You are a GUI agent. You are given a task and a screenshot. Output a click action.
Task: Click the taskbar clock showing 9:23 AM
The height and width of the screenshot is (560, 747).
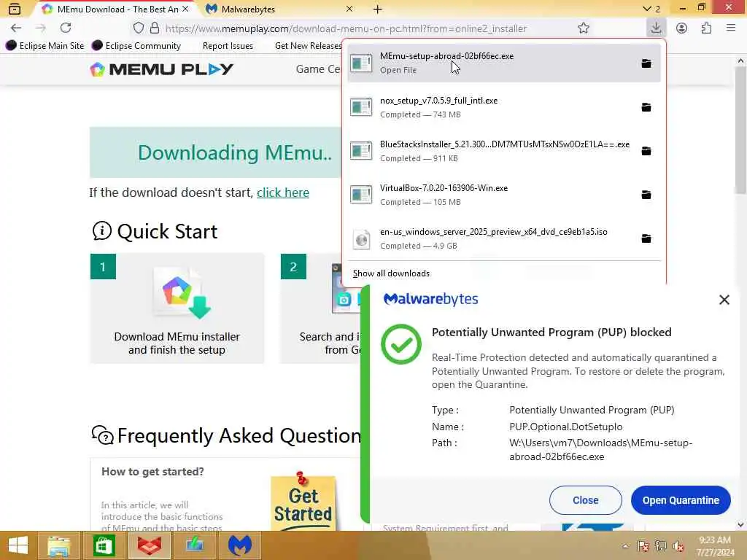[715, 545]
